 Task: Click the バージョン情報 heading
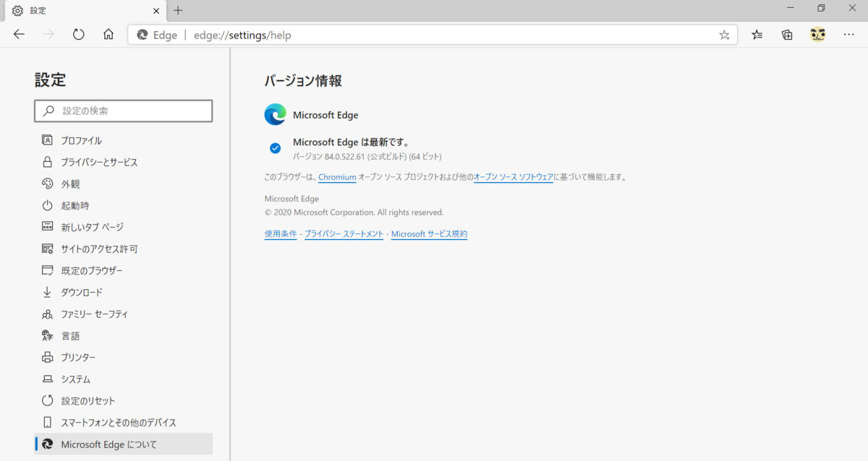tap(303, 81)
